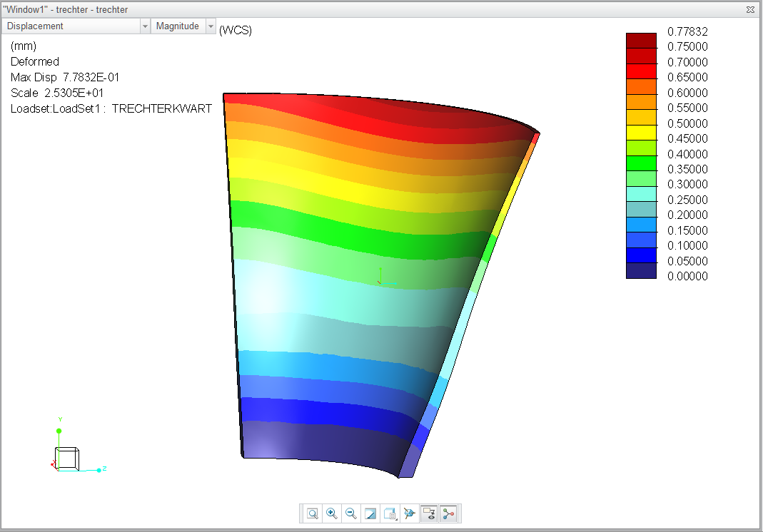This screenshot has width=763, height=532.
Task: Click the Scale 2.5305E+01 text
Action: point(57,93)
